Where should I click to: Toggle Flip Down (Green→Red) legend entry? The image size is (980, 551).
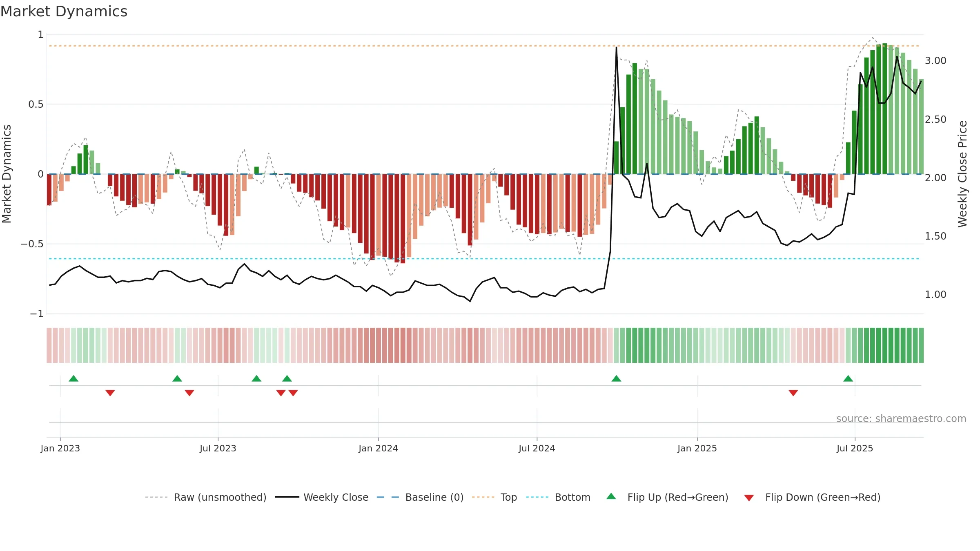pos(812,497)
